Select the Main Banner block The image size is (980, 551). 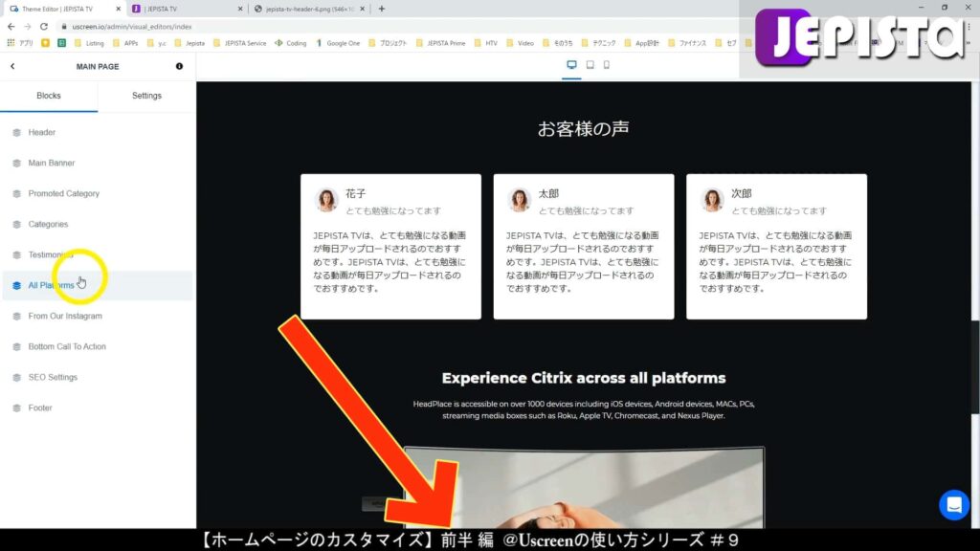[x=98, y=163]
